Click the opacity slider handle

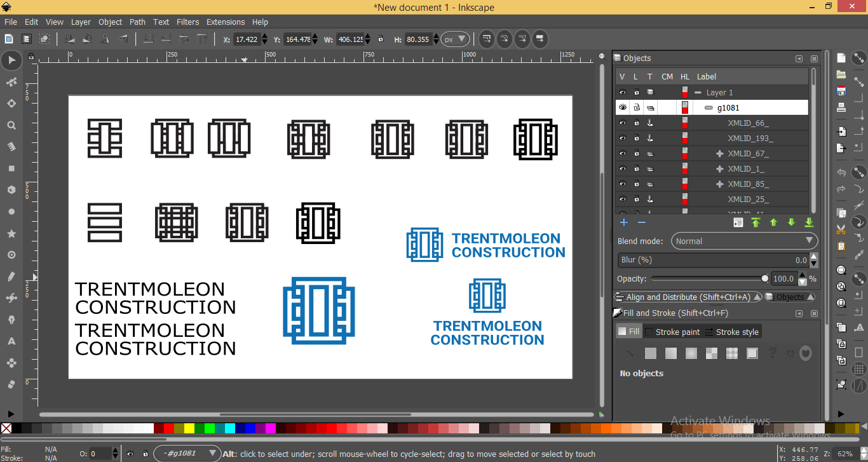[x=764, y=278]
